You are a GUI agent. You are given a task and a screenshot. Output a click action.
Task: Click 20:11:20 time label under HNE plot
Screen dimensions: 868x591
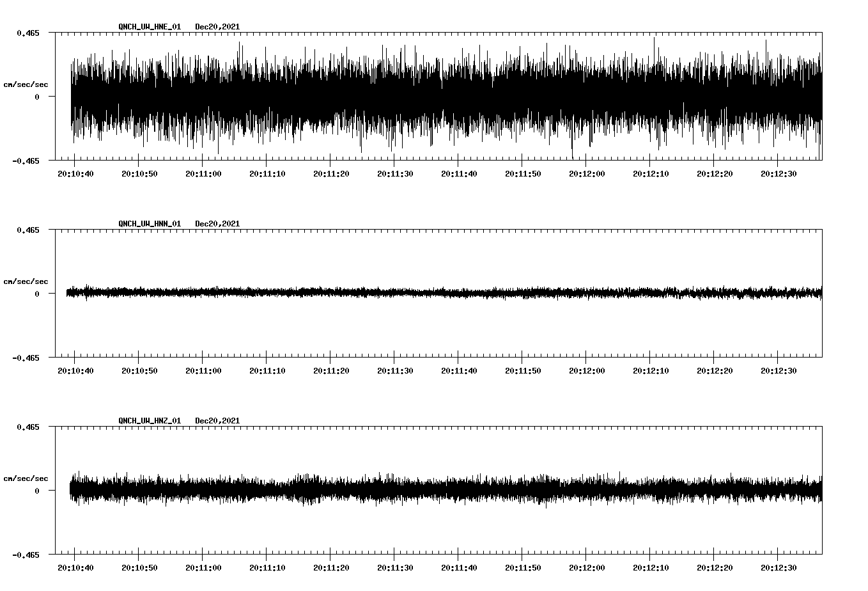tap(331, 174)
